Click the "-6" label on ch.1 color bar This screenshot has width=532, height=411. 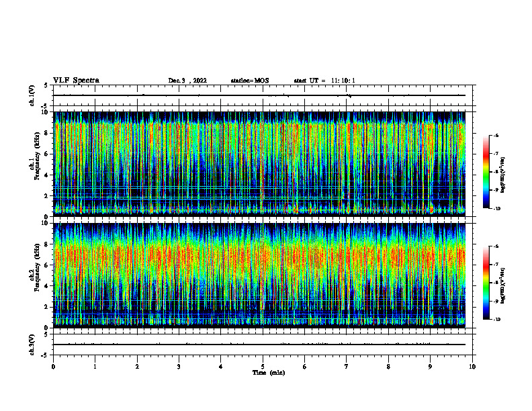point(496,135)
